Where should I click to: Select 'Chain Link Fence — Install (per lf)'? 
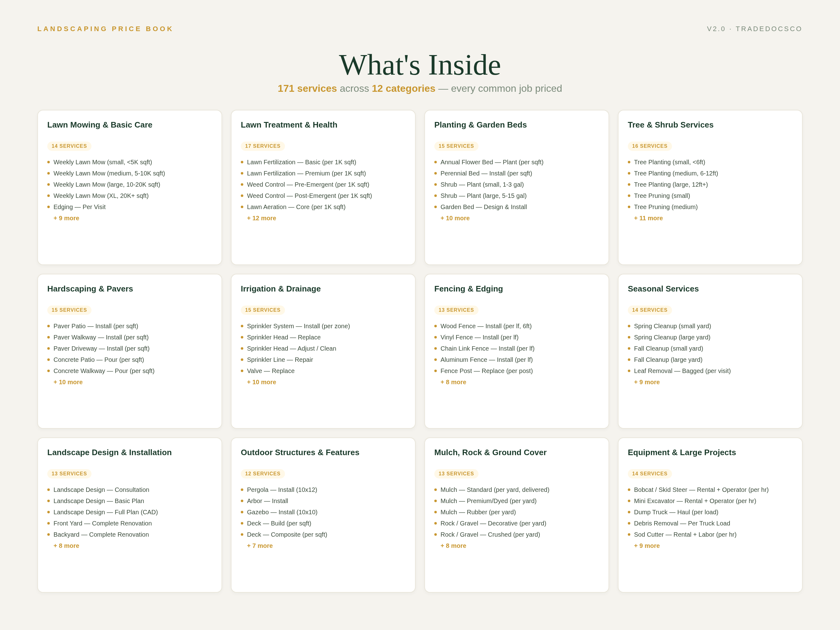coord(488,348)
